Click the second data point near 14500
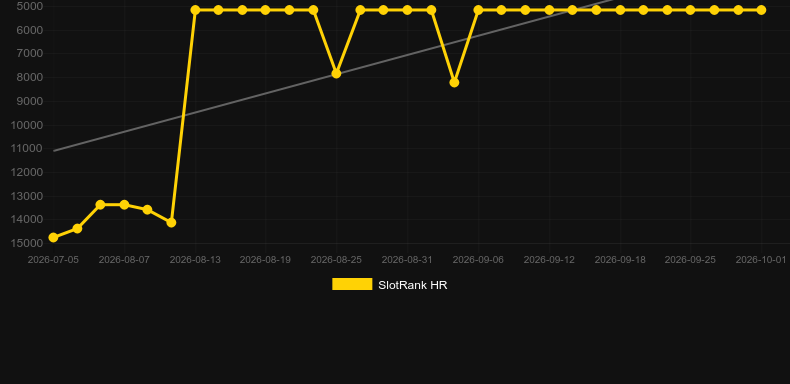The image size is (790, 384). (77, 228)
